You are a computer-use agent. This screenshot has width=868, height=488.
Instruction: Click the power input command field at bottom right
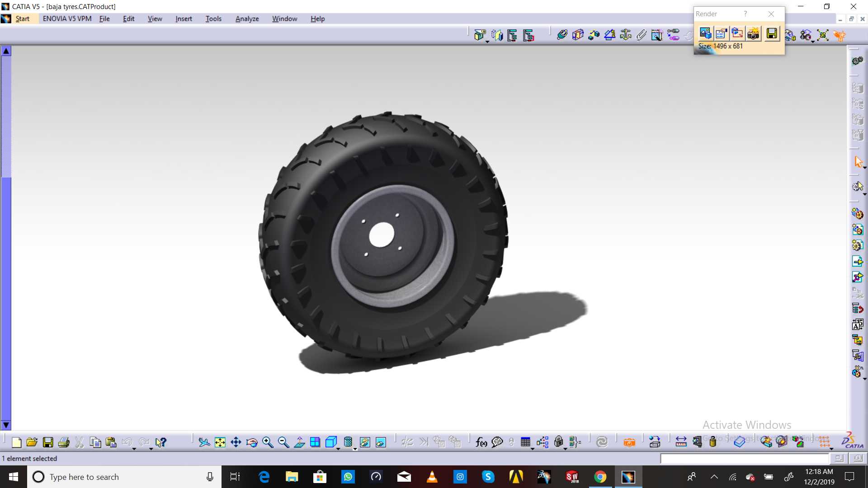(x=745, y=459)
